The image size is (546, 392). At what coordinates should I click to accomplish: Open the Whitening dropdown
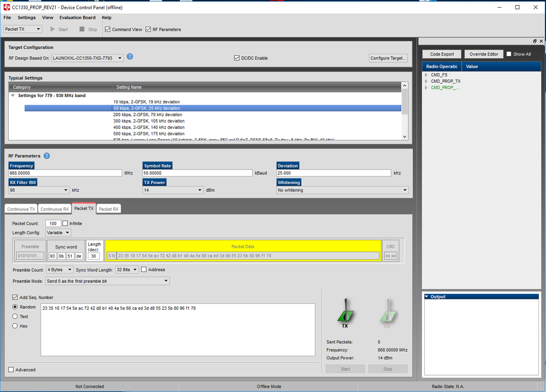tap(342, 190)
